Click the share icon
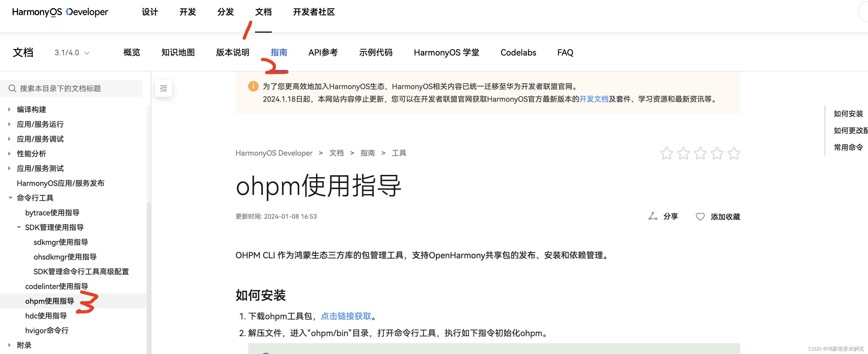 (x=652, y=216)
